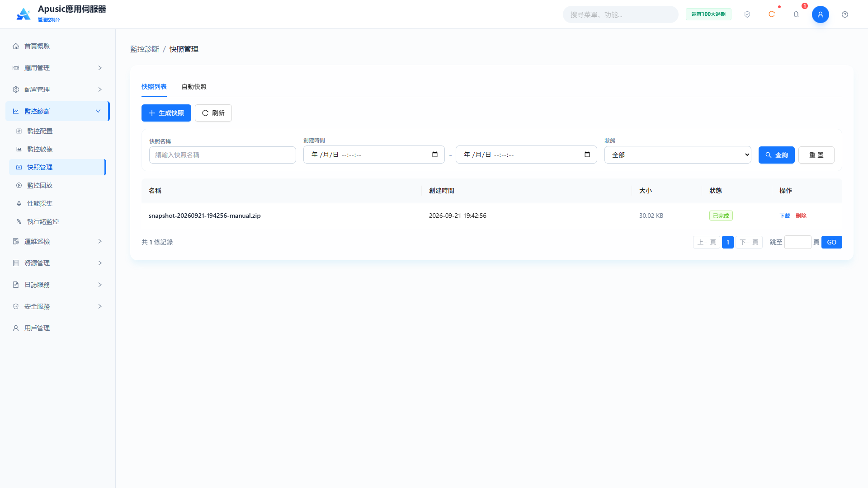868x488 pixels.
Task: Click the 性能採集 submenu icon
Action: click(x=19, y=203)
